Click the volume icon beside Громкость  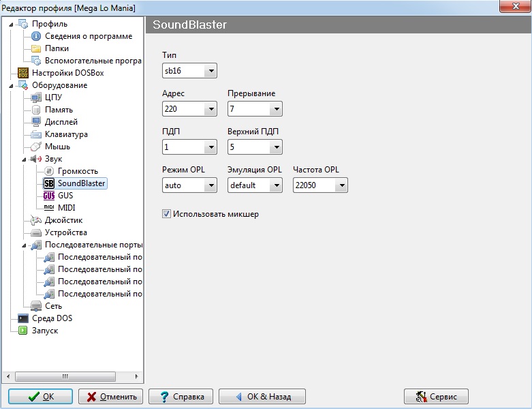(x=49, y=171)
